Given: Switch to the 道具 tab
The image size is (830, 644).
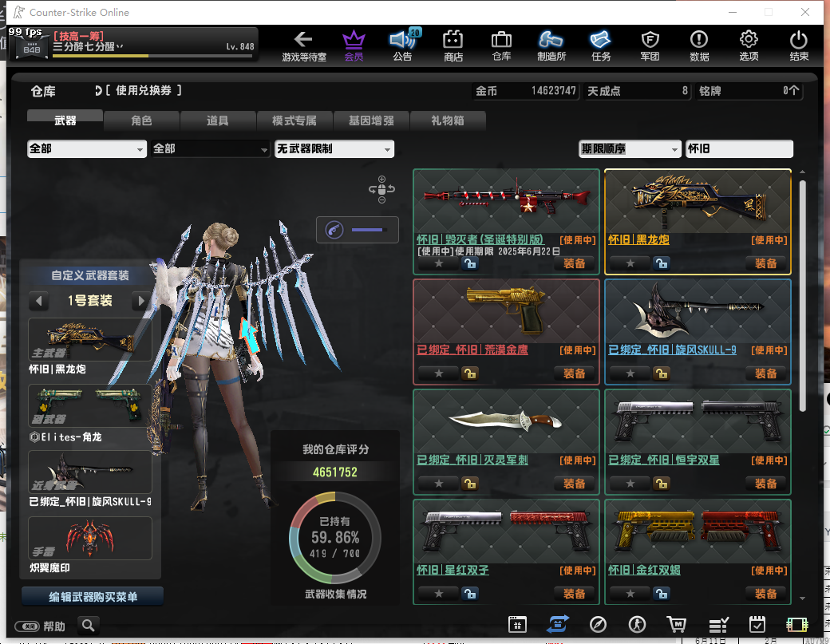Looking at the screenshot, I should 218,121.
